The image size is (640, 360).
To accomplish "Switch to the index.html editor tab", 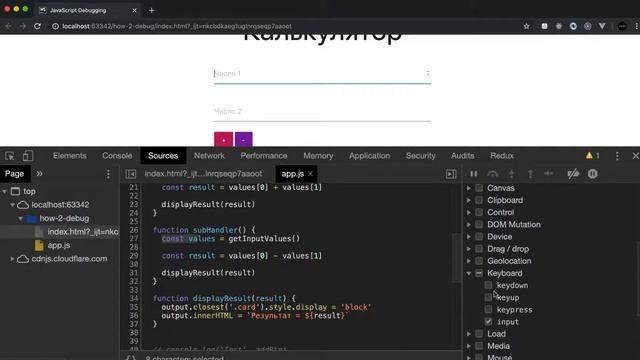I will [x=203, y=174].
